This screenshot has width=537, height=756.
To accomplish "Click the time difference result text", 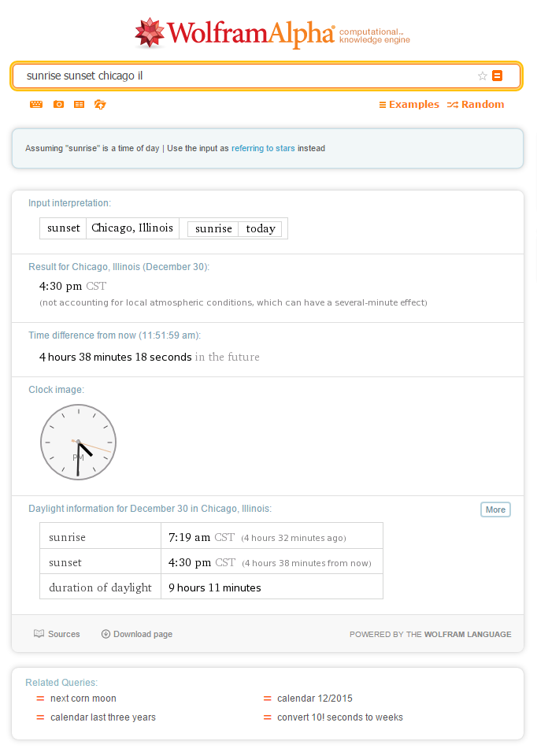I will pos(150,357).
